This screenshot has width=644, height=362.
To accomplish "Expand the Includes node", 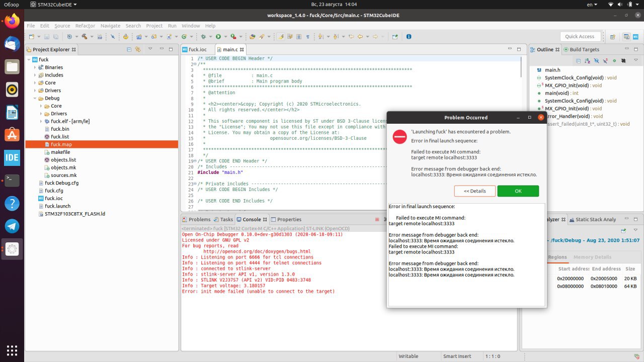I will pos(35,75).
